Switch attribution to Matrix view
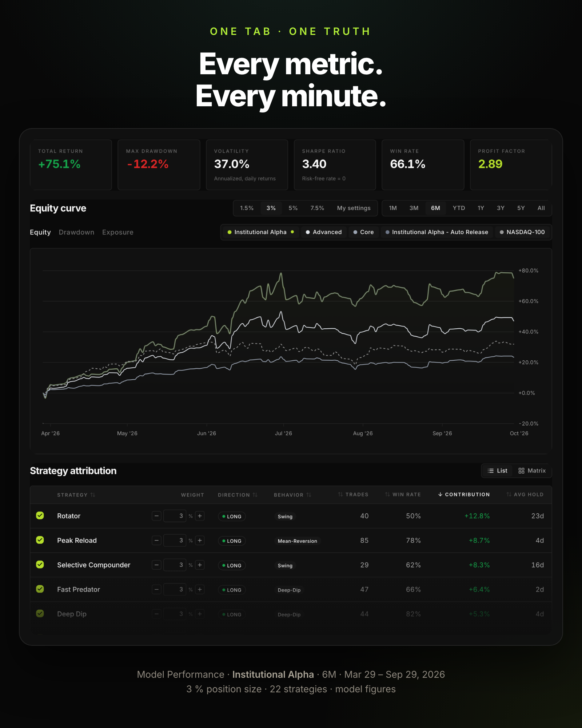 tap(532, 471)
